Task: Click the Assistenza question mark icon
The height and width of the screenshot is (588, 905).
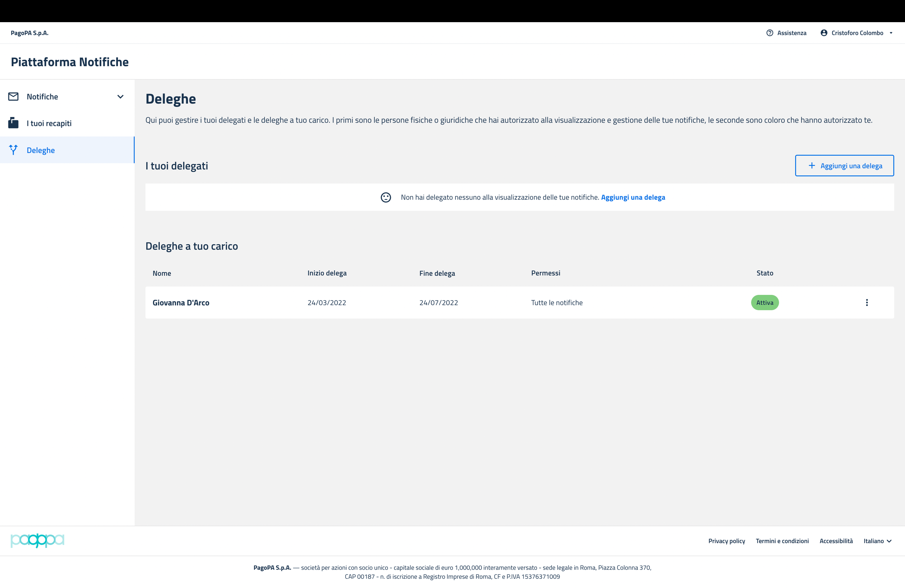Action: point(770,33)
